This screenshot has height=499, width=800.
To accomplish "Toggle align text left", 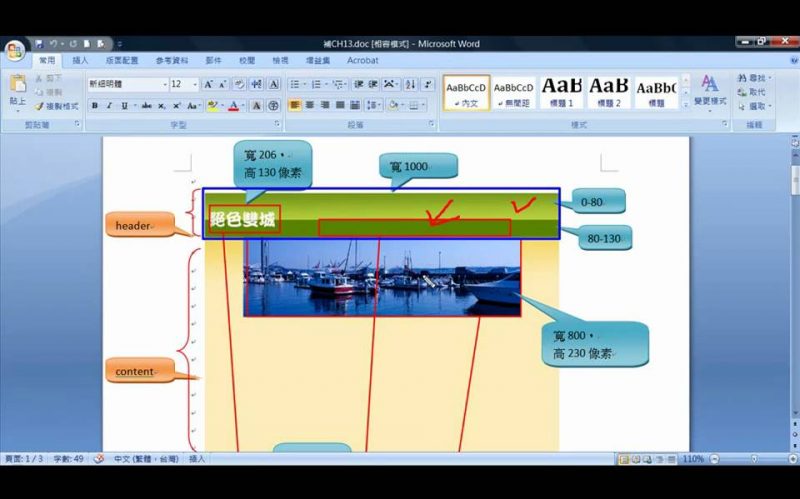I will click(295, 105).
